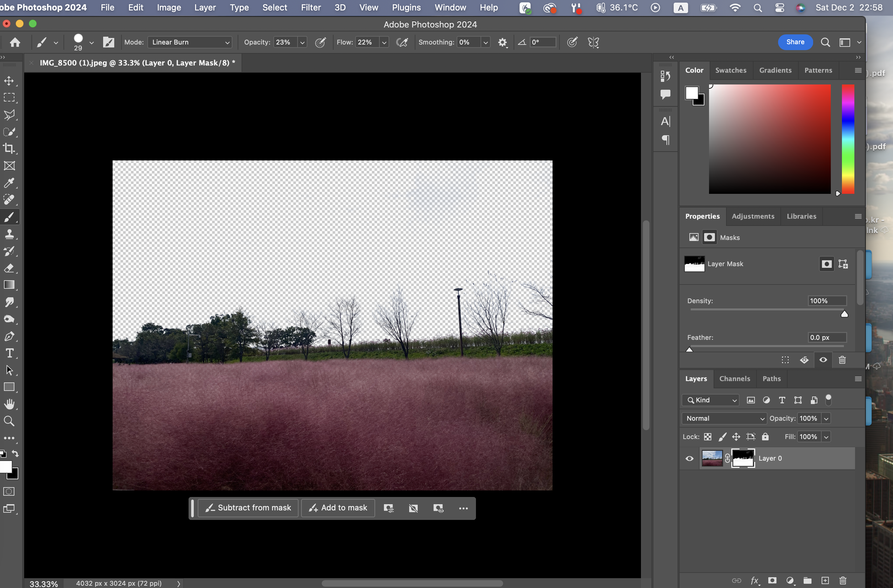Select the Eraser tool
Screen dimensions: 893x588
[9, 268]
